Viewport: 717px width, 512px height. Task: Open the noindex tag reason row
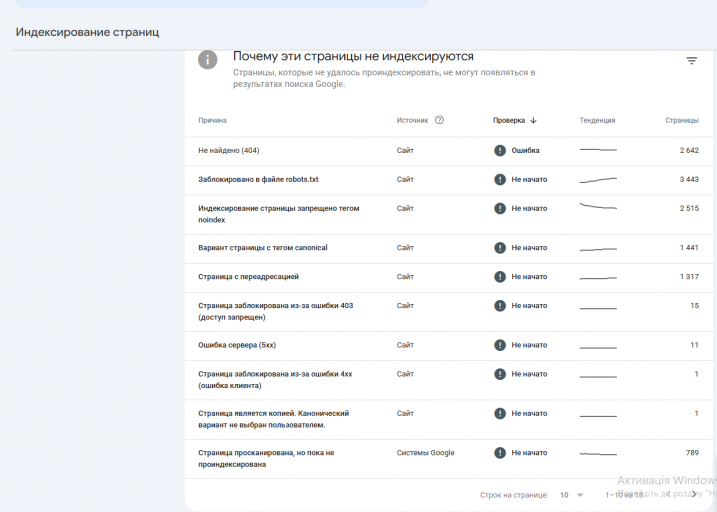pos(278,214)
